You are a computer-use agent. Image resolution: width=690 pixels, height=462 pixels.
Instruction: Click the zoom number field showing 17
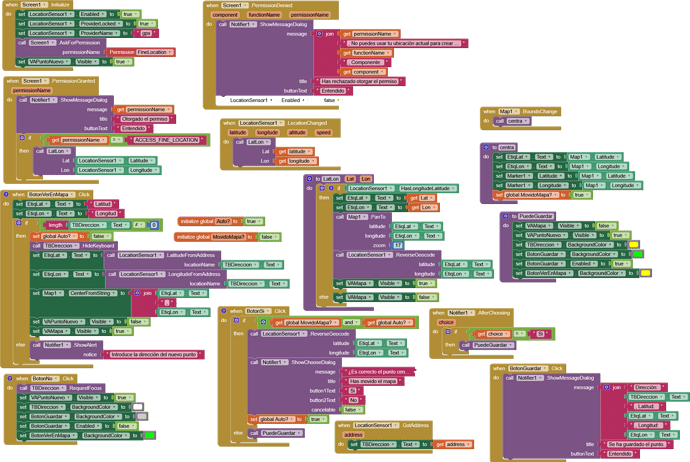click(x=398, y=244)
